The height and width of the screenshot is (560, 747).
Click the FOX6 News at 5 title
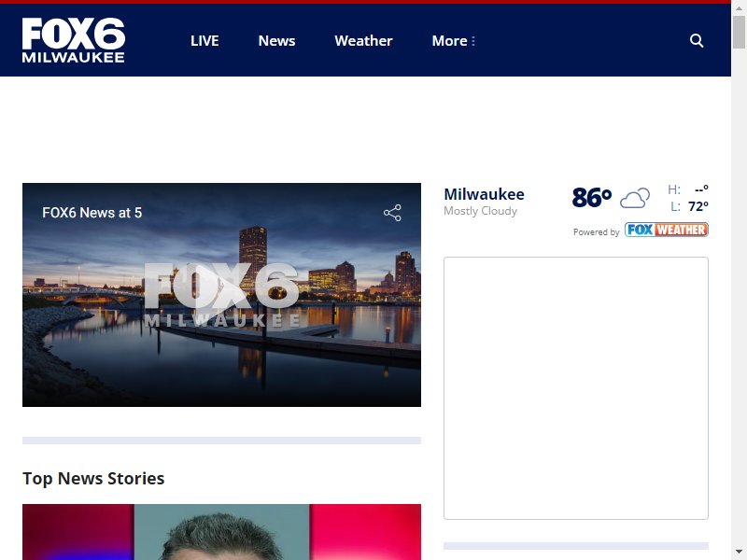92,213
